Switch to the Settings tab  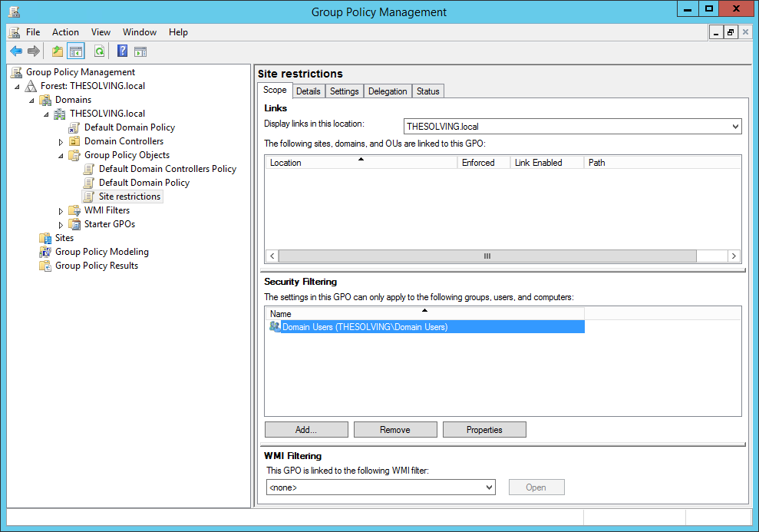pyautogui.click(x=344, y=91)
